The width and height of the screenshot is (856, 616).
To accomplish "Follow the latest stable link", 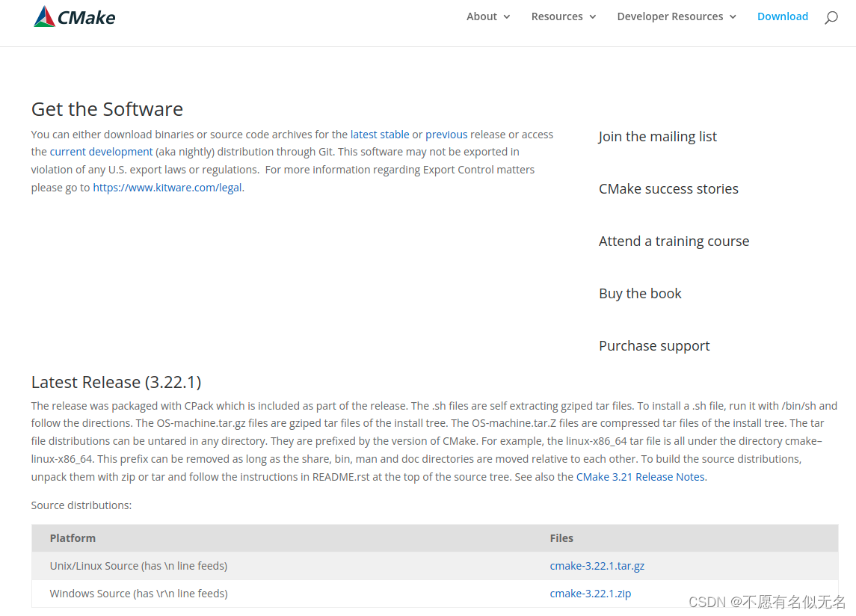I will (x=380, y=135).
